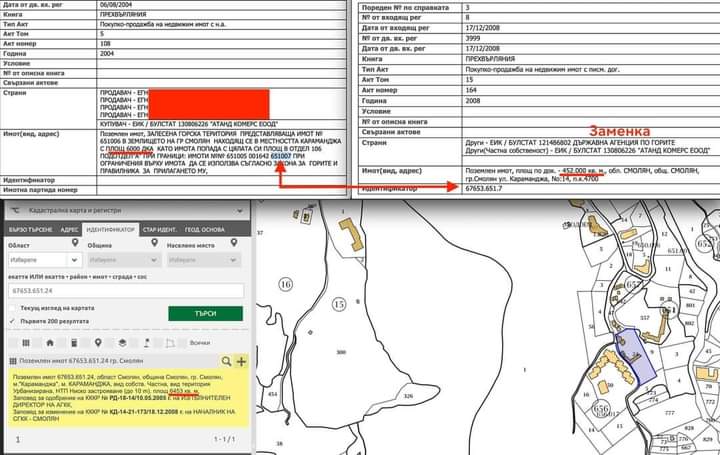The width and height of the screenshot is (720, 455).
Task: Toggle checkbox before the Всички filter label
Action: coord(182,343)
